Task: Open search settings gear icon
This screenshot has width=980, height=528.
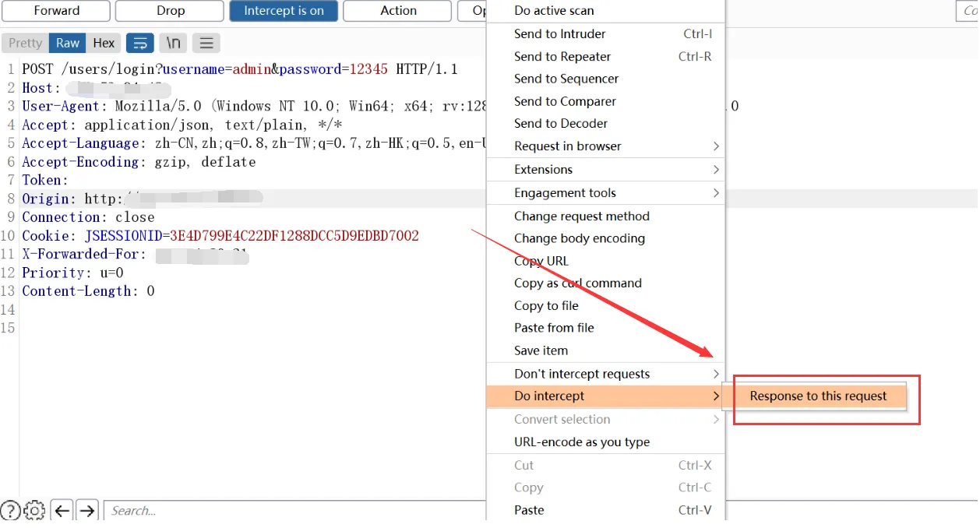Action: point(34,511)
